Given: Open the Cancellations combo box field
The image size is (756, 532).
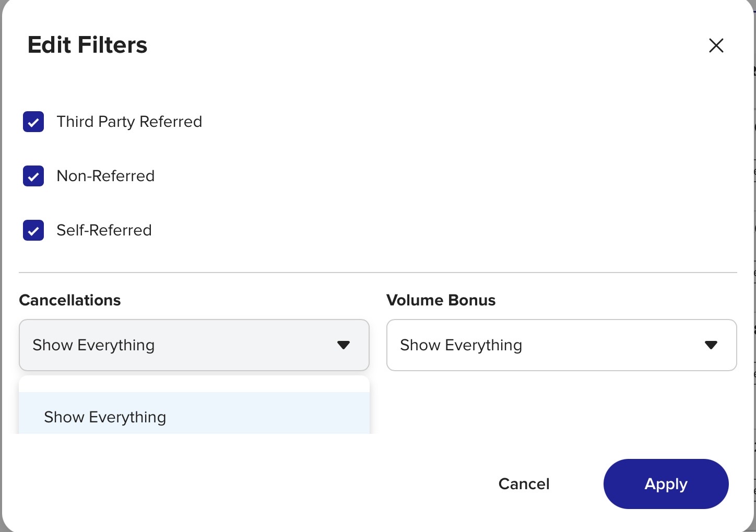Looking at the screenshot, I should pos(194,345).
